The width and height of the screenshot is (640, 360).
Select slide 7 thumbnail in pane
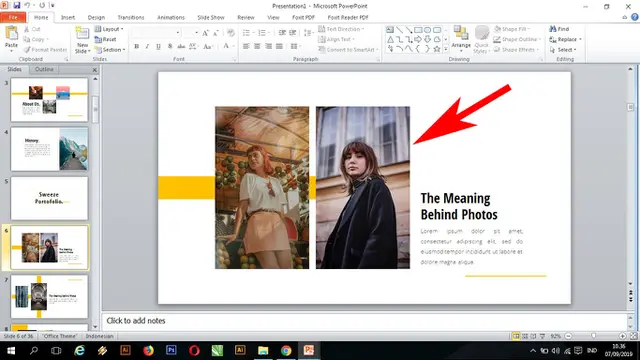click(x=49, y=297)
